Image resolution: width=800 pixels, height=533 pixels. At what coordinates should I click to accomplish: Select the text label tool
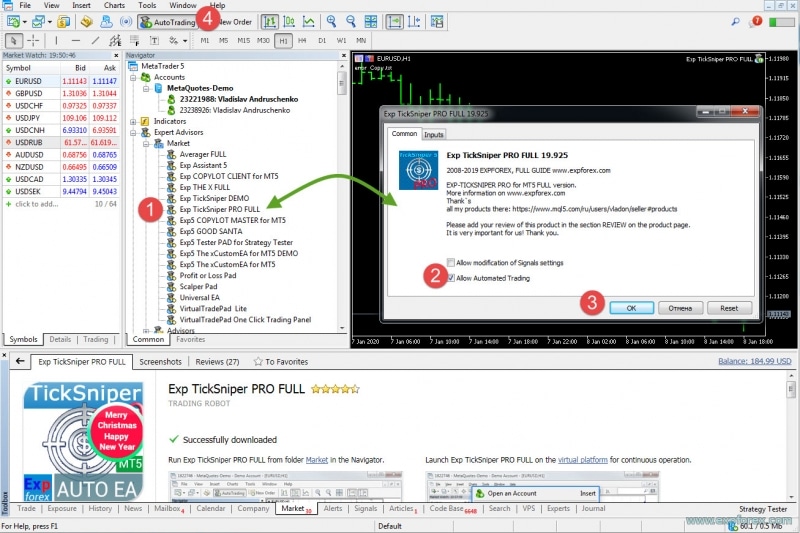click(x=154, y=40)
